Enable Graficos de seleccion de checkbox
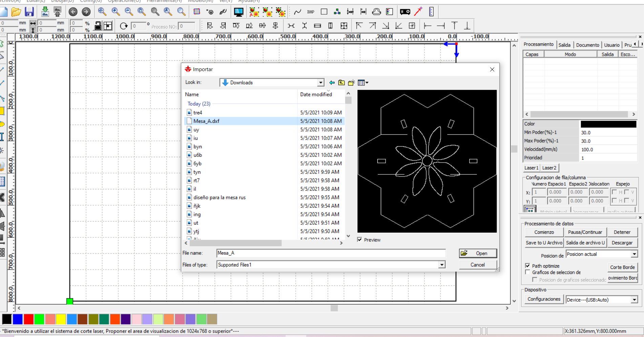 pos(527,272)
